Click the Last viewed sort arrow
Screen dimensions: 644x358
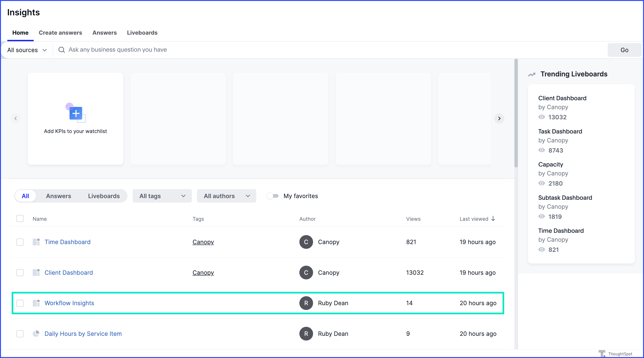(x=493, y=219)
